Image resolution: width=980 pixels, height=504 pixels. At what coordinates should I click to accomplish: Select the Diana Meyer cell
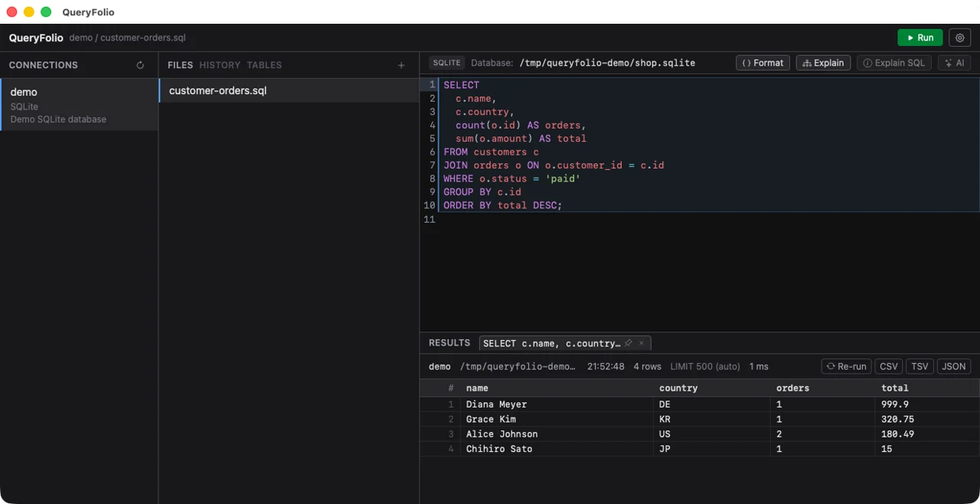click(557, 404)
